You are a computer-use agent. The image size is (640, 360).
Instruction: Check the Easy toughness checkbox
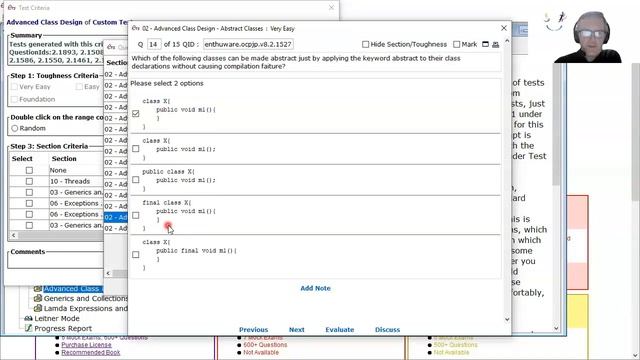(79, 87)
